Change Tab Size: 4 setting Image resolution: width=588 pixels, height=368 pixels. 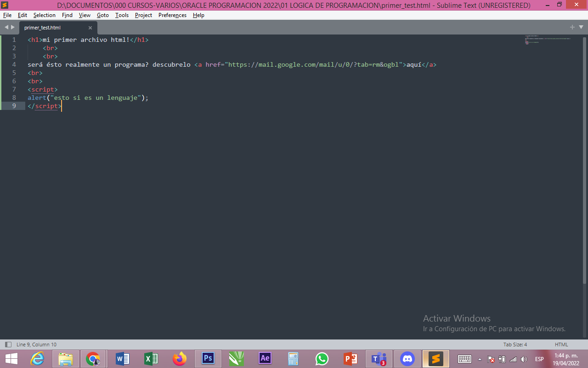pos(515,345)
